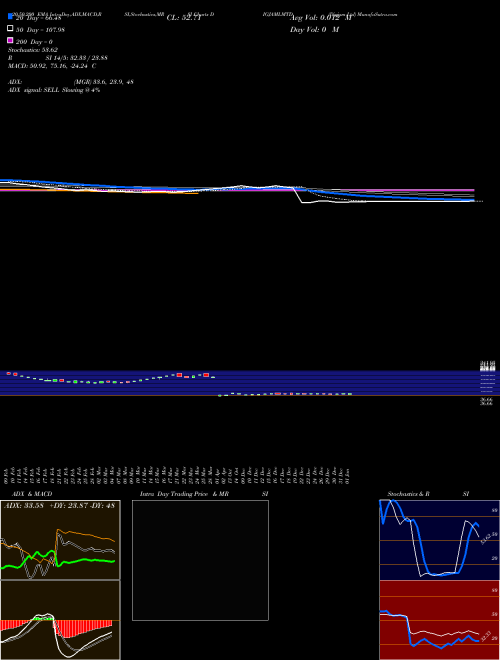500x660 pixels.
Task: Click the blue 20 Day EMA legend swatch
Action: pos(10,17)
